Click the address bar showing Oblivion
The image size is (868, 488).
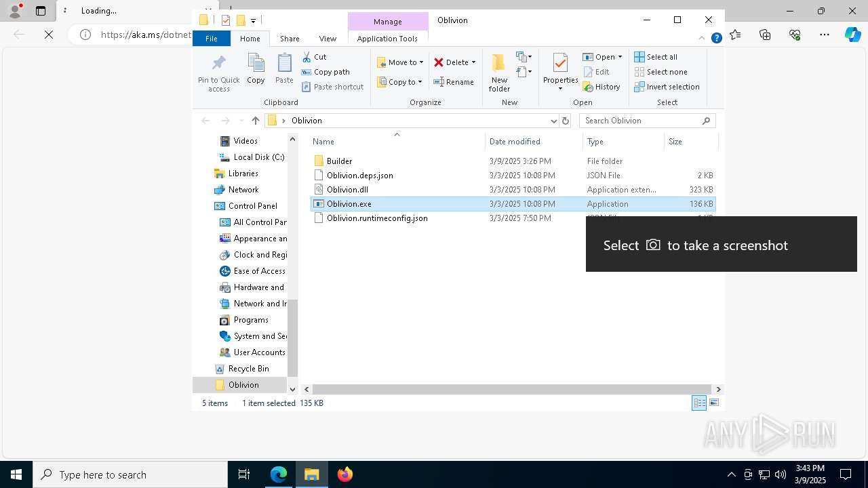(412, 121)
